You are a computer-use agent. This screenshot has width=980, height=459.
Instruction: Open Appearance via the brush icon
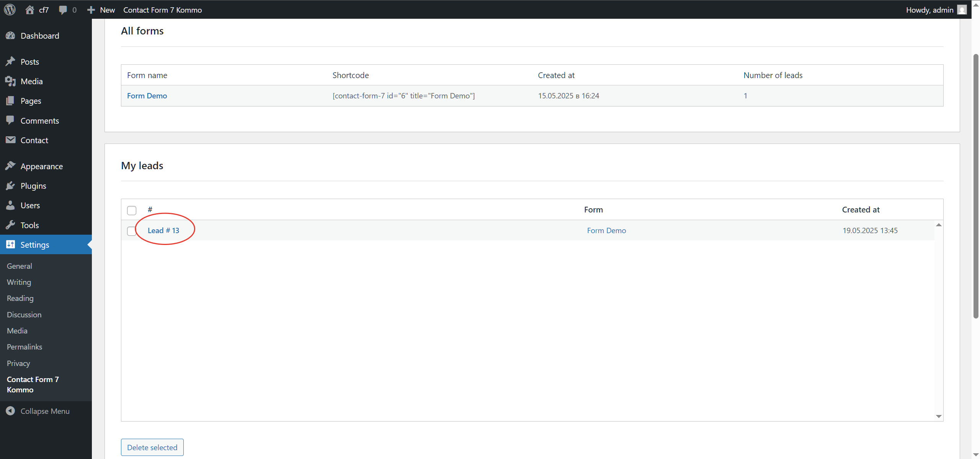click(x=11, y=166)
